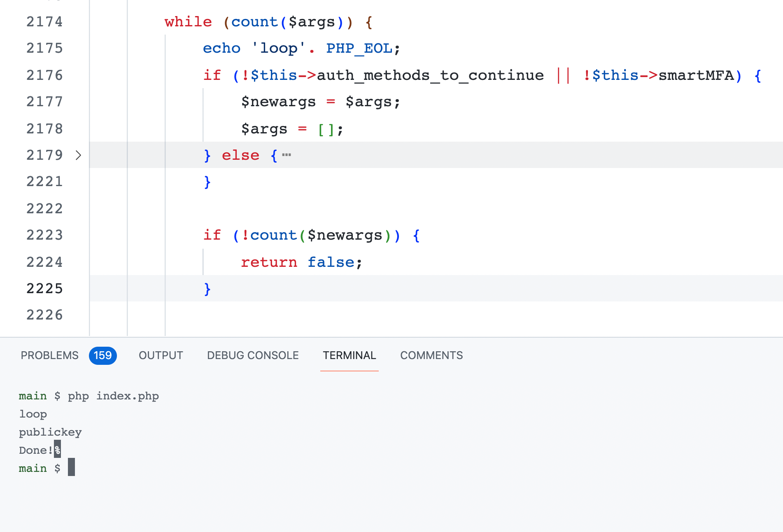Click 'PHP_EOL' constant on line 2175
Screen dimensions: 783x532
359,48
